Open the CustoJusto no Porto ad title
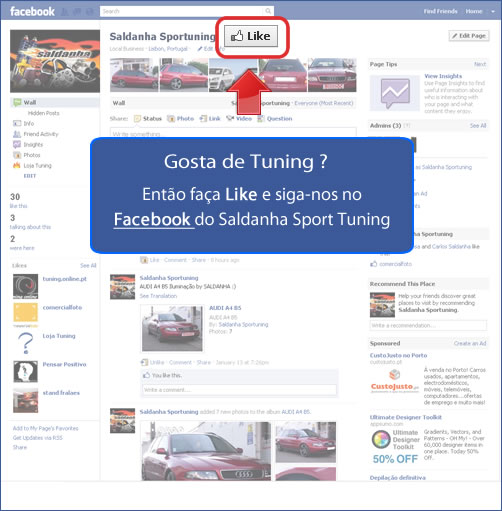502x511 pixels. (x=398, y=355)
